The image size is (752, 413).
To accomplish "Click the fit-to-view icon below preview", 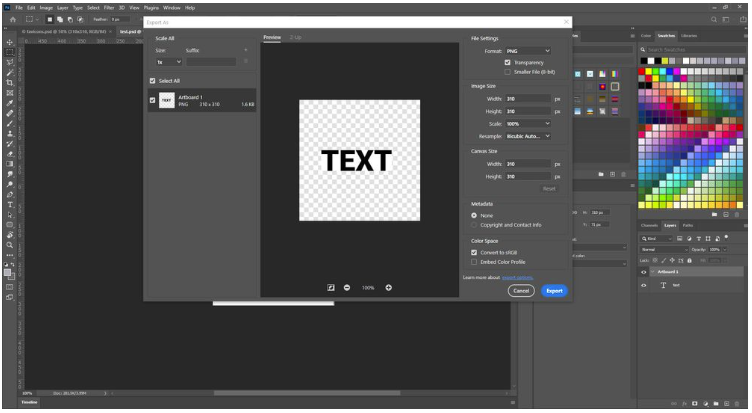I will click(331, 288).
